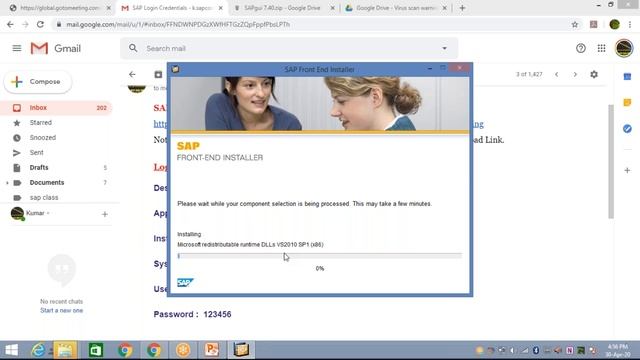Click the SAP logo in installer footer
This screenshot has height=360, width=640.
[185, 282]
